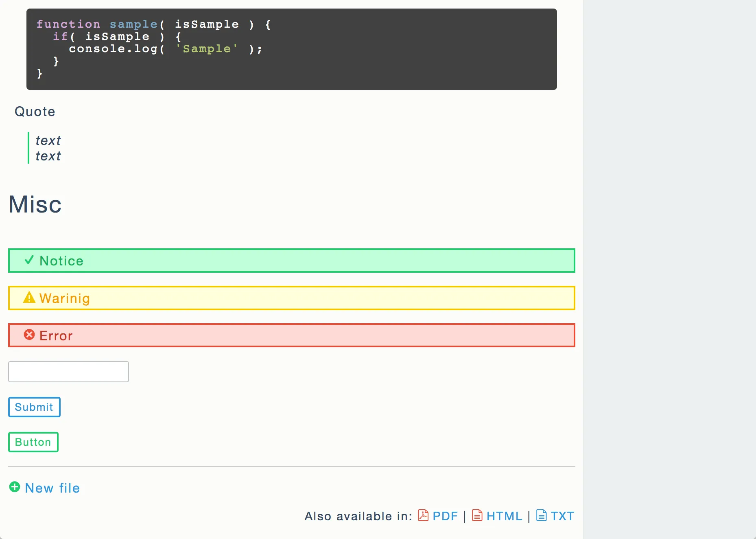The width and height of the screenshot is (756, 539).
Task: Click the yellow warning triangle icon
Action: coord(29,298)
